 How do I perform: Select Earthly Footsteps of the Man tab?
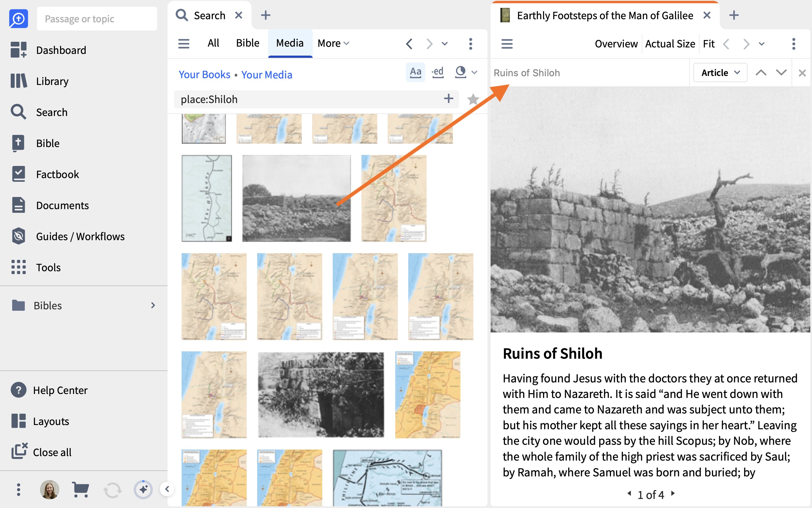pyautogui.click(x=605, y=16)
